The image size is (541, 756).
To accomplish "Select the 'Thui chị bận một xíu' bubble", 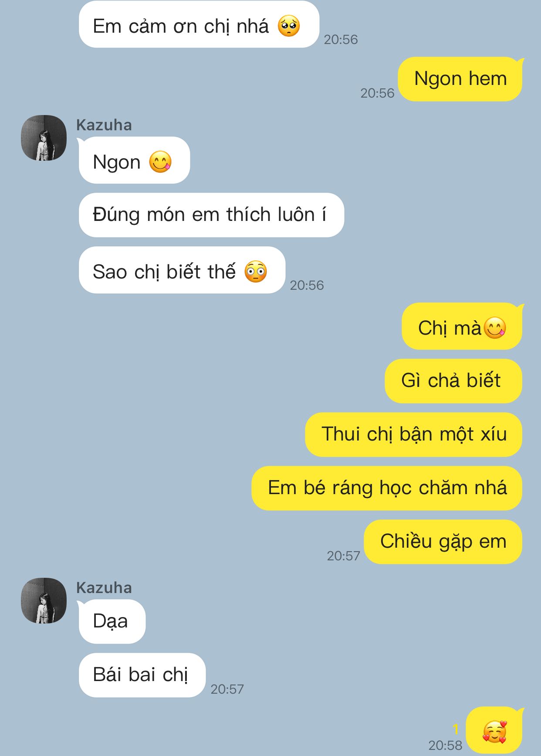I will (413, 434).
